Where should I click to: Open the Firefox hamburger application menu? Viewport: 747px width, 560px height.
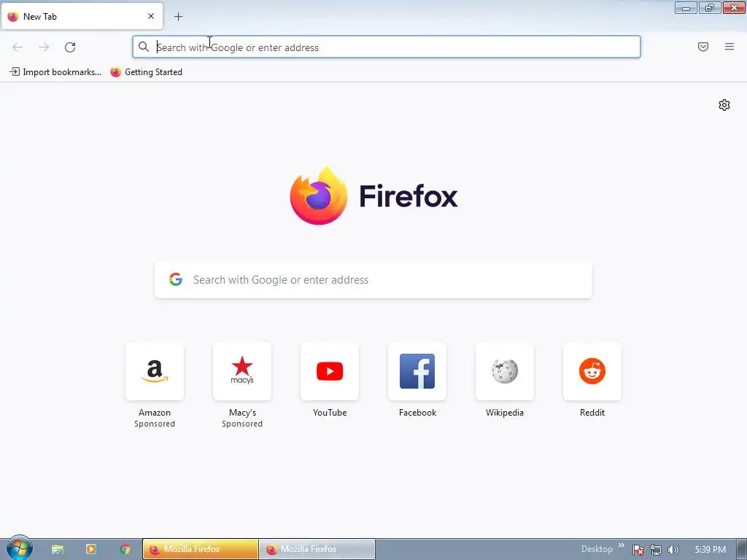[729, 47]
